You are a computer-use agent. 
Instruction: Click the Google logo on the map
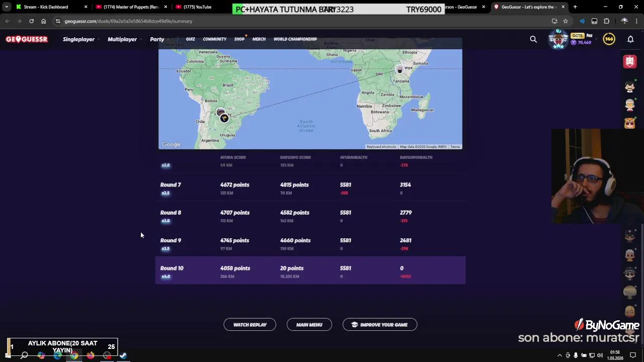(171, 145)
